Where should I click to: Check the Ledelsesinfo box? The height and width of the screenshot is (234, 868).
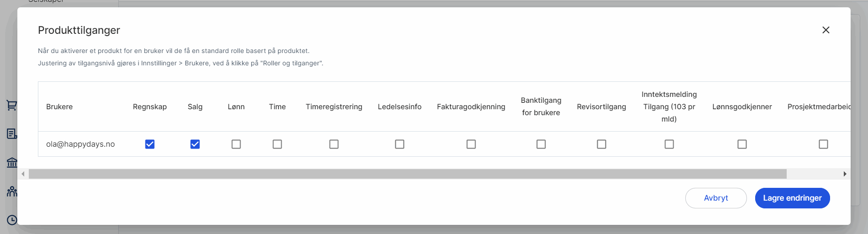(x=400, y=144)
